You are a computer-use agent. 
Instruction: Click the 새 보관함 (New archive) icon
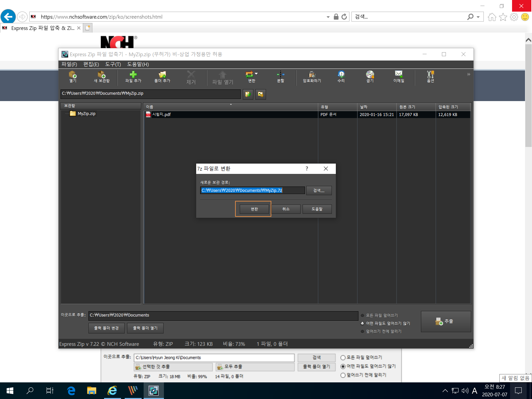coord(101,77)
